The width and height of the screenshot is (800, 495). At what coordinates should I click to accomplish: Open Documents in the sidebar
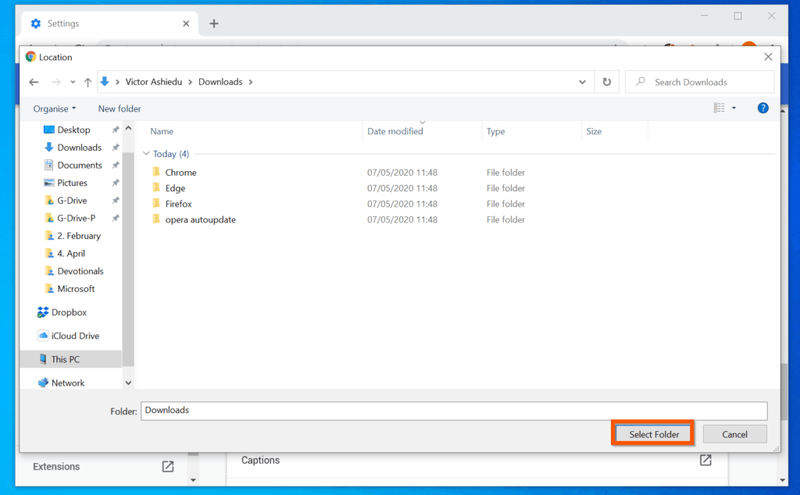click(x=80, y=165)
